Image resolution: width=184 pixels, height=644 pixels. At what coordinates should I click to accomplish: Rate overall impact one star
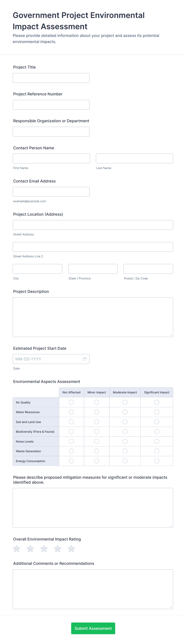coord(17,548)
